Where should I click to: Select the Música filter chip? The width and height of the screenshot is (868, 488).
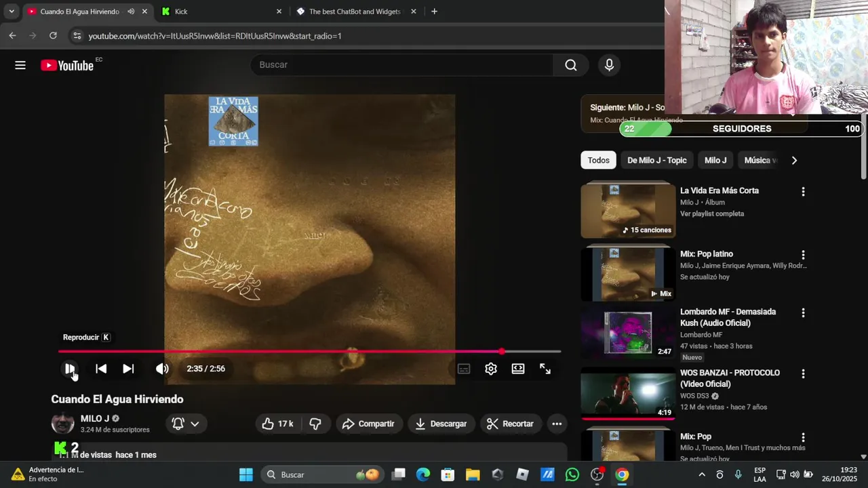click(x=759, y=160)
